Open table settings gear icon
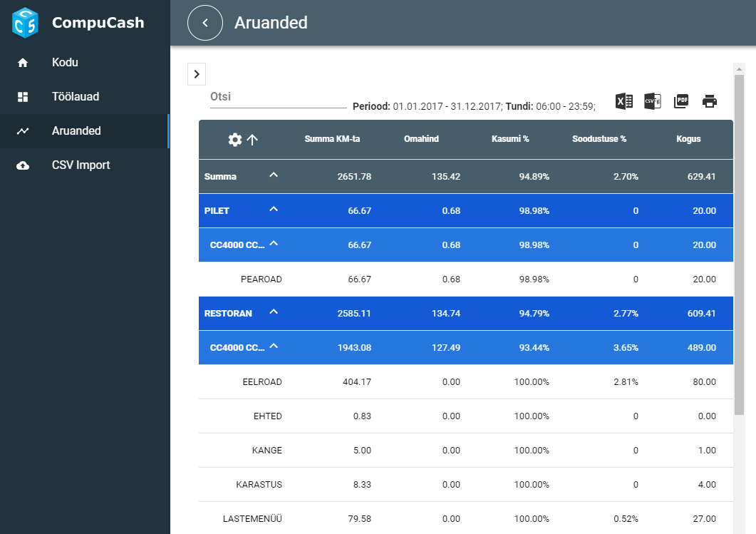This screenshot has width=756, height=534. [x=235, y=140]
